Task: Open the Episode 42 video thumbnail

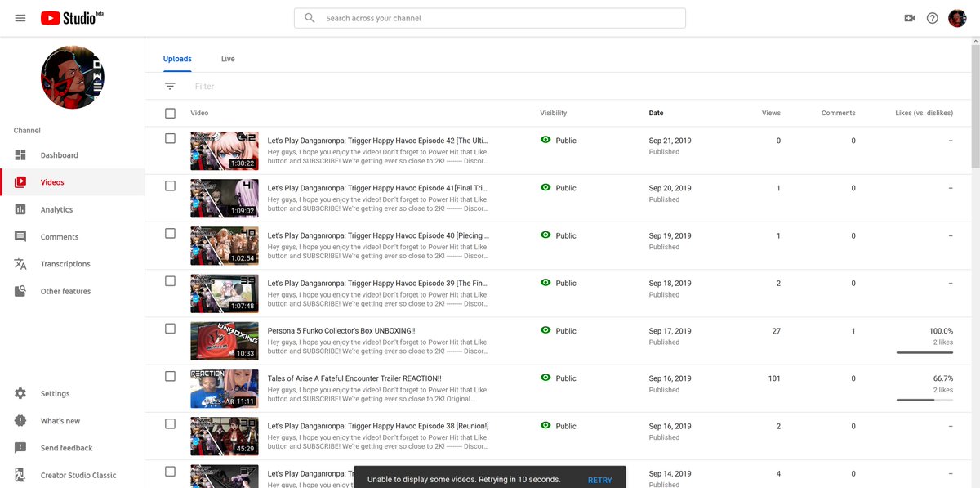Action: pyautogui.click(x=225, y=150)
